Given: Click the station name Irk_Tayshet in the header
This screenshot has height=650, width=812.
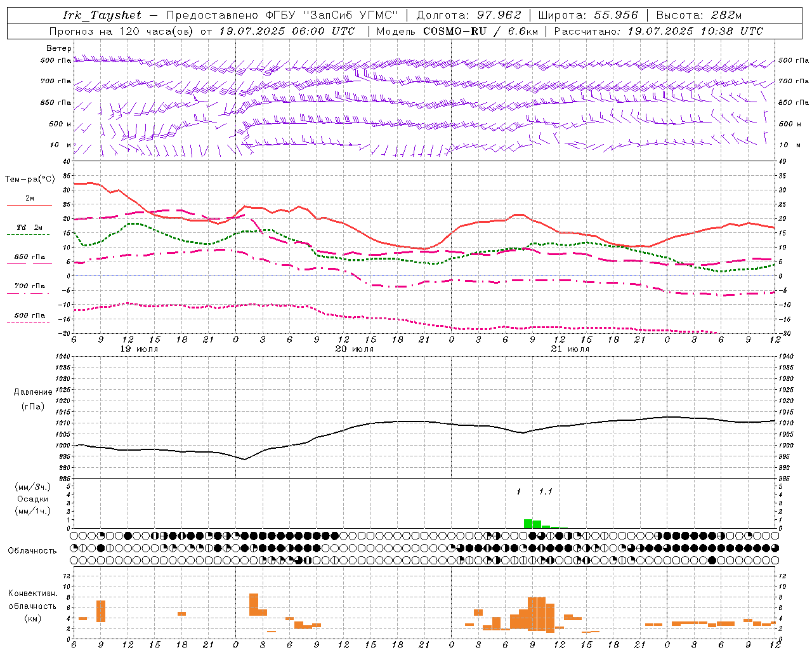Looking at the screenshot, I should pos(101,15).
